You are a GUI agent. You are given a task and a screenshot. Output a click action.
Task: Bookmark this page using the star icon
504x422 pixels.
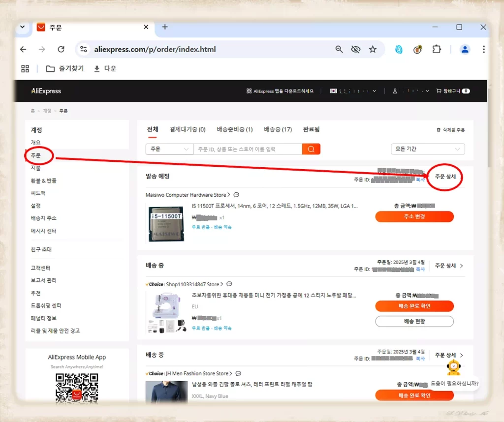coord(373,49)
